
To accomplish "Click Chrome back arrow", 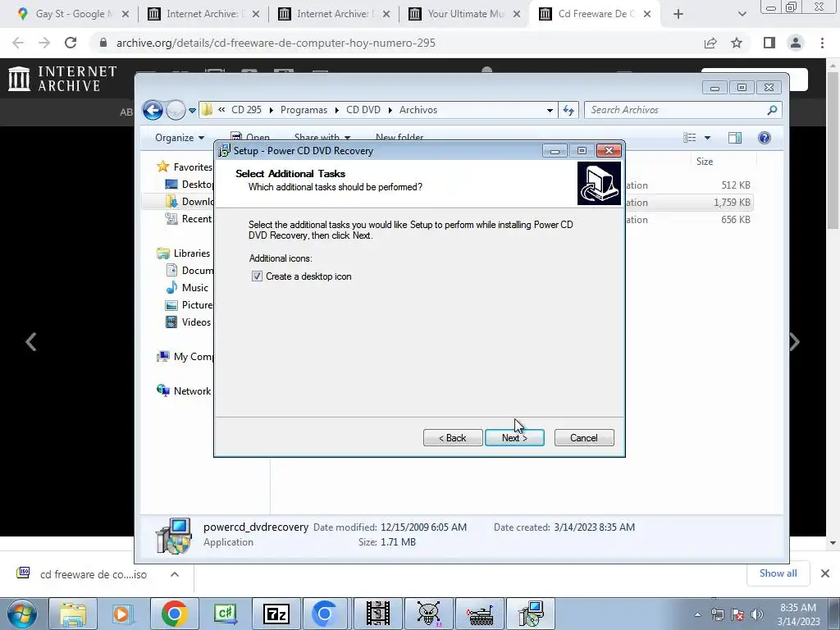I will coord(18,43).
